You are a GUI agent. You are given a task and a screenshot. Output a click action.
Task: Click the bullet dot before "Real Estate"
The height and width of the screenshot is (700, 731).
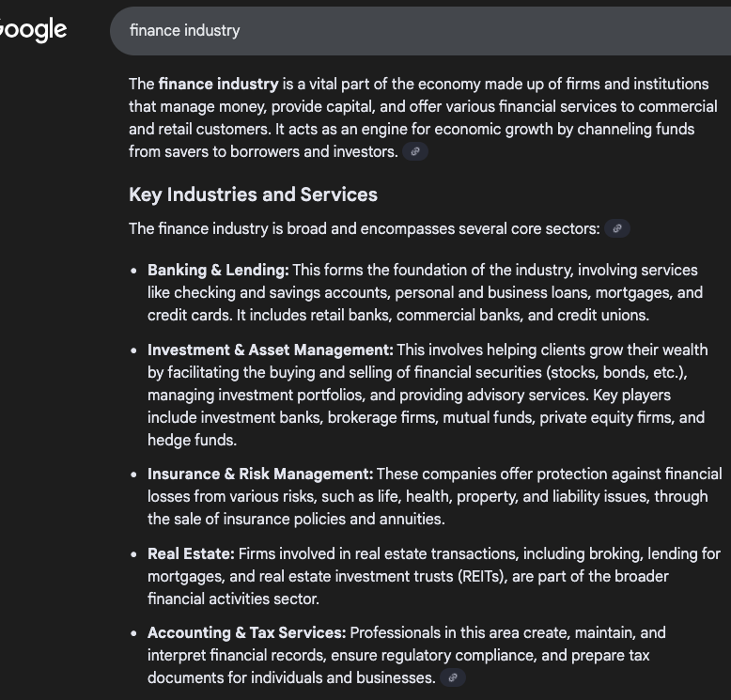134,554
